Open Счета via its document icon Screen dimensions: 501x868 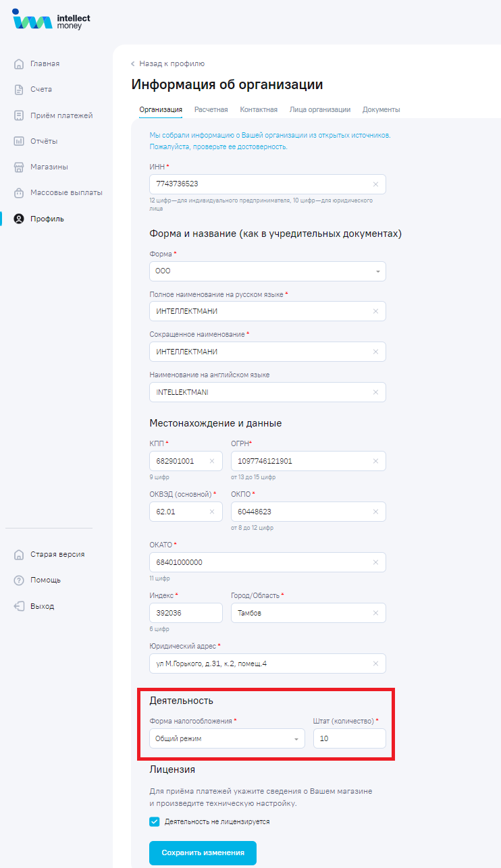19,90
